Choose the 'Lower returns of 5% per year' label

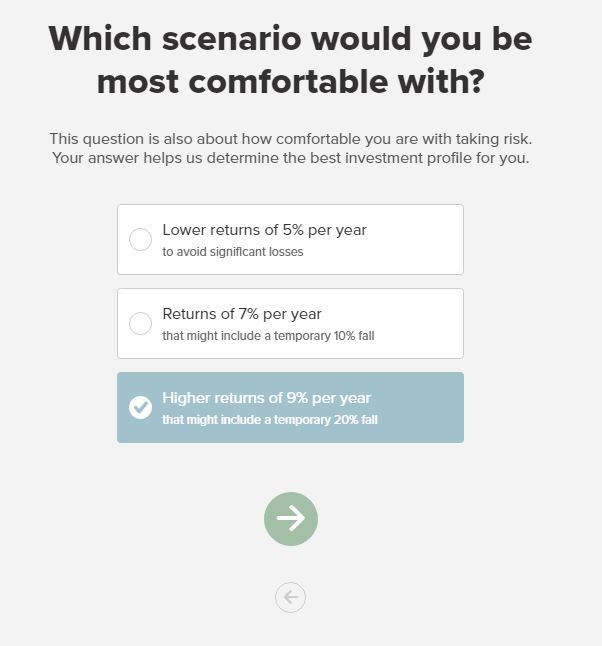click(265, 230)
